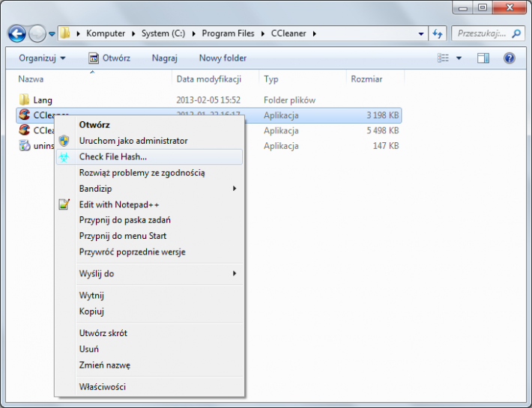This screenshot has width=532, height=408.
Task: Open the recent pages dropdown arrow
Action: (x=52, y=34)
